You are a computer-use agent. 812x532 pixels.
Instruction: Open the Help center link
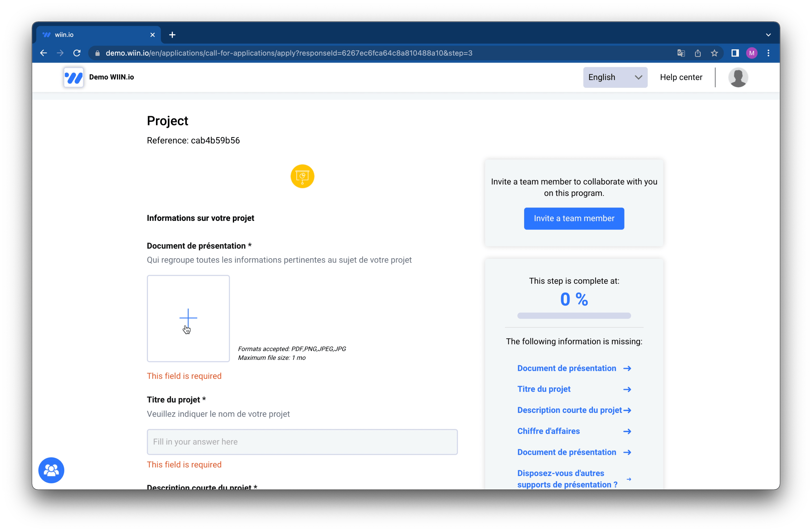click(x=681, y=77)
